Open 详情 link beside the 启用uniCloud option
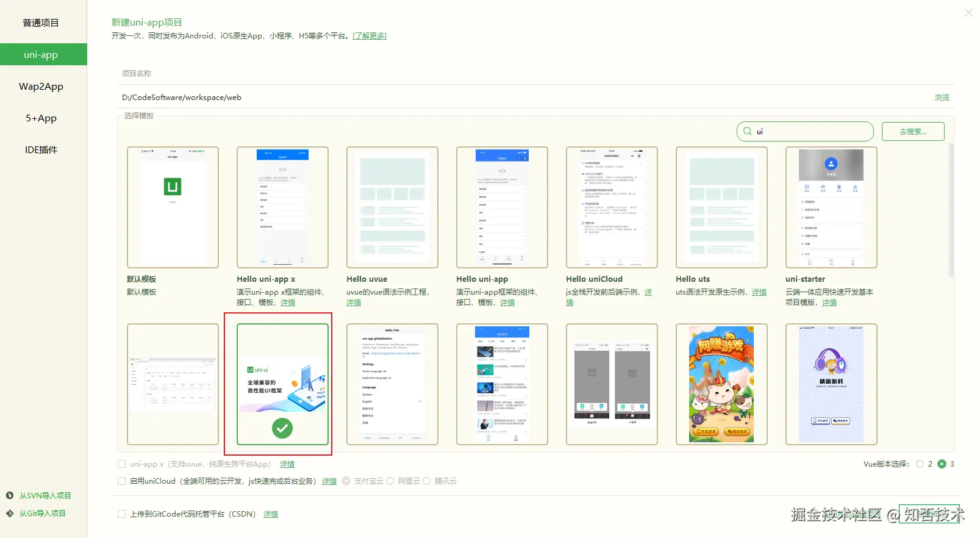 tap(329, 481)
